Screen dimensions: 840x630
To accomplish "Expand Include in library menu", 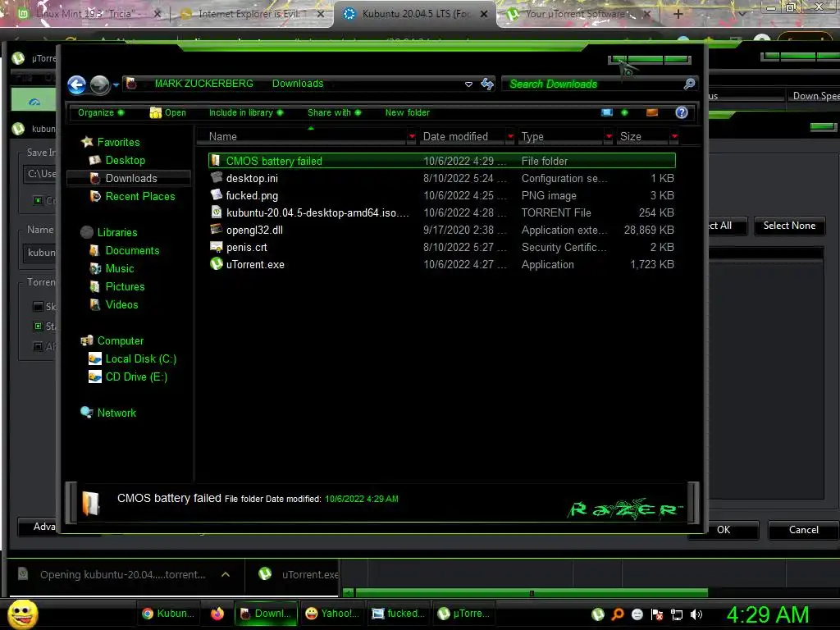I will [x=246, y=112].
